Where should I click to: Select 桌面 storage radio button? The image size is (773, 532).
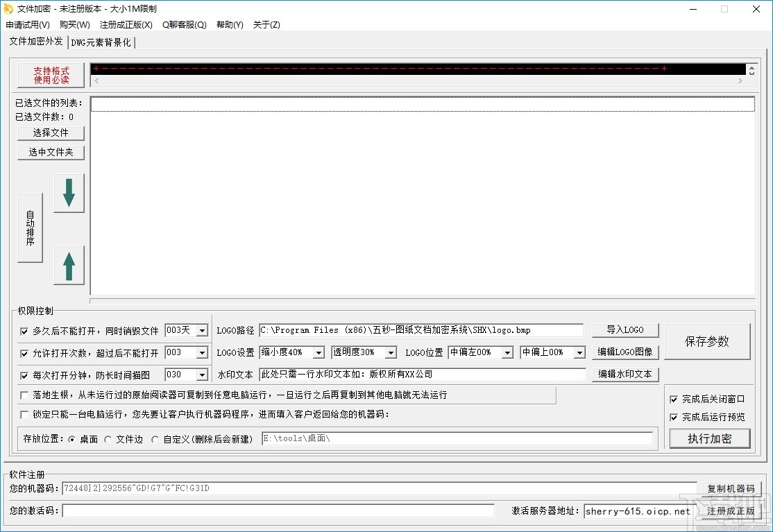(x=72, y=439)
